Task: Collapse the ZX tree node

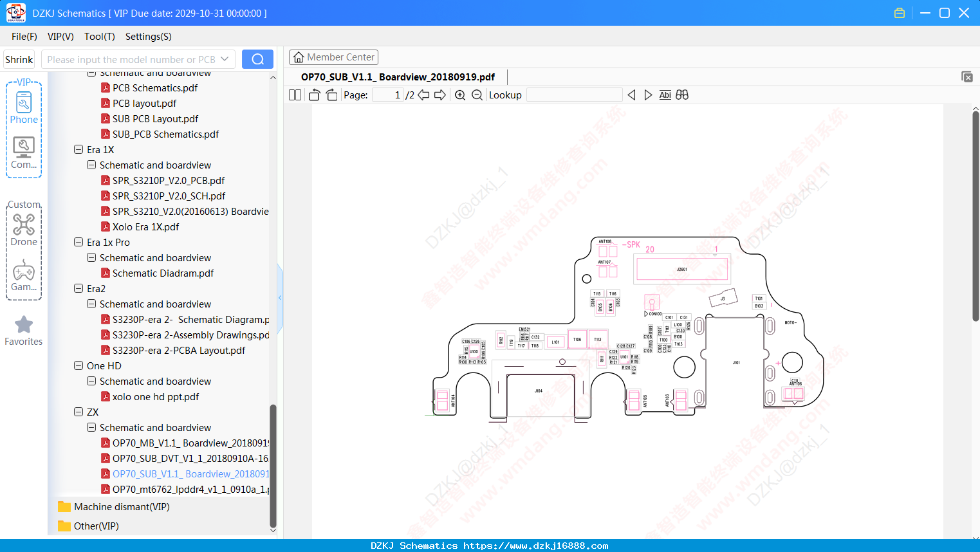Action: [79, 412]
